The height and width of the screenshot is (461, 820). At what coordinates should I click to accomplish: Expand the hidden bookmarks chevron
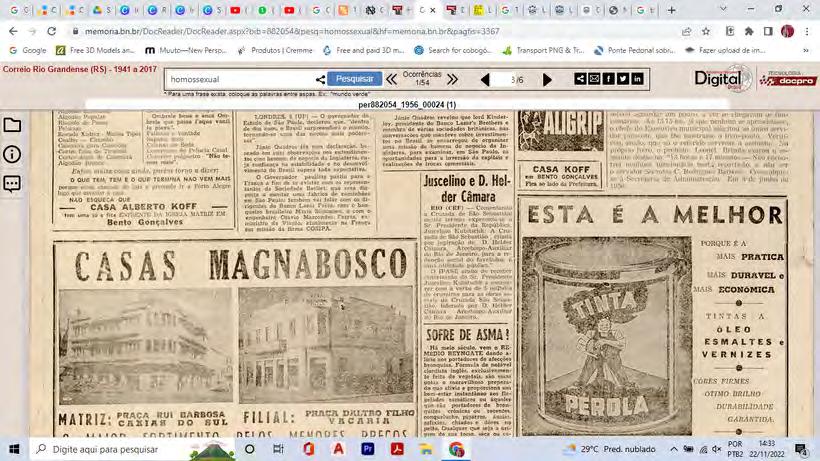pyautogui.click(x=806, y=50)
